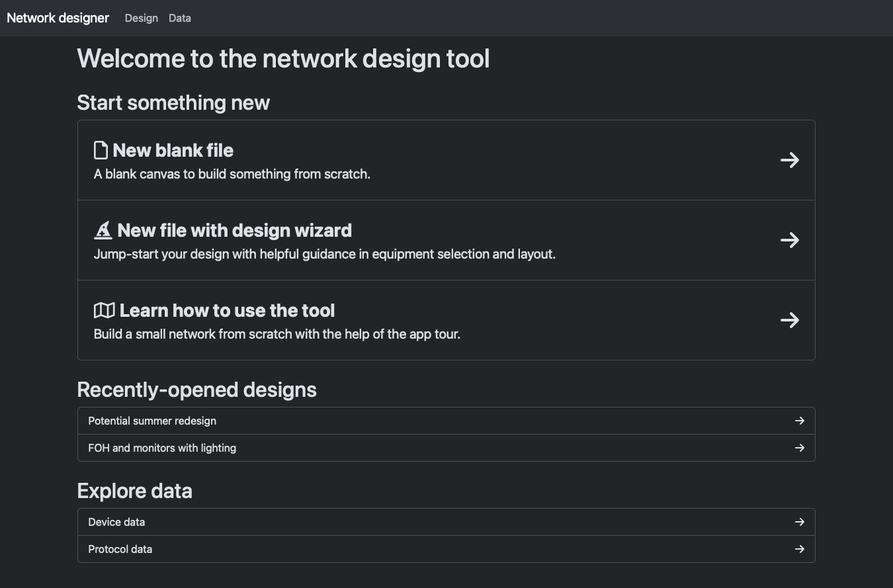Start a New blank file
893x588 pixels.
(173, 151)
